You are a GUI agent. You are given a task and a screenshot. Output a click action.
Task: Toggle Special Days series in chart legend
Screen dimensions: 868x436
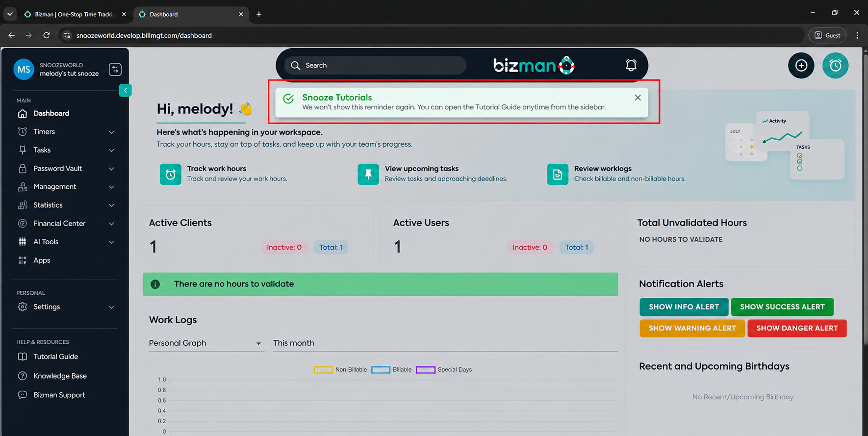[x=444, y=370]
